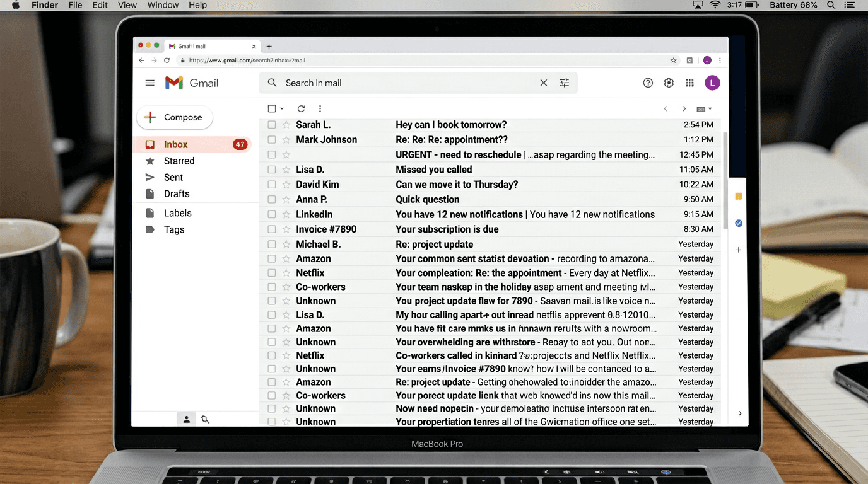Show search options filter sliders icon
Image resolution: width=868 pixels, height=484 pixels.
click(564, 83)
